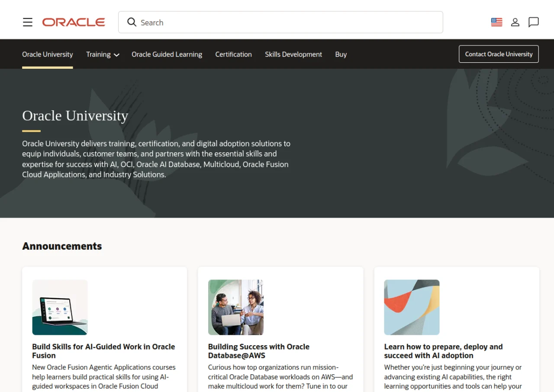Open 'Building Success with Oracle Database@AWS' link
Image resolution: width=554 pixels, height=392 pixels.
click(259, 351)
